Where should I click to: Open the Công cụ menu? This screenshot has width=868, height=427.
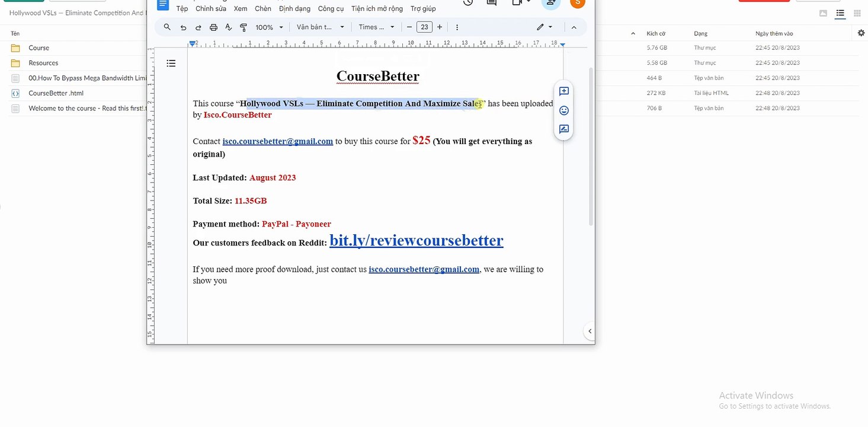click(x=331, y=9)
